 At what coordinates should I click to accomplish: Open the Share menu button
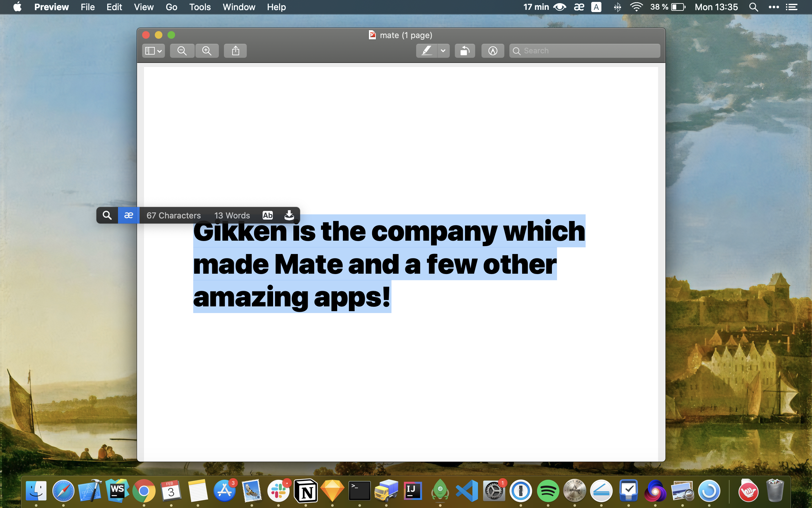(235, 51)
